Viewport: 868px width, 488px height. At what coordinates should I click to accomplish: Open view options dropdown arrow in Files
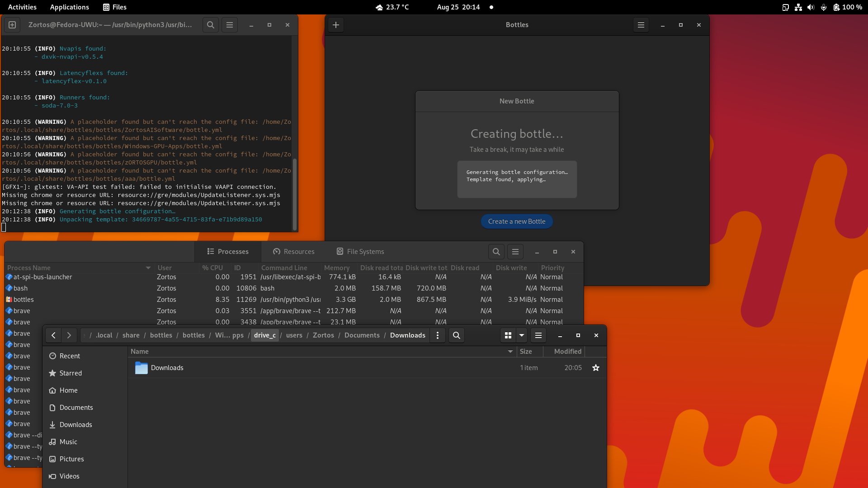(522, 335)
